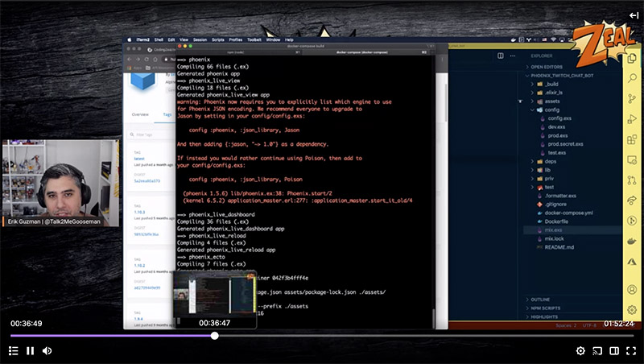Screen dimensions: 644x364
Task: Expand the OPEN EDITORS section
Action: coord(547,67)
